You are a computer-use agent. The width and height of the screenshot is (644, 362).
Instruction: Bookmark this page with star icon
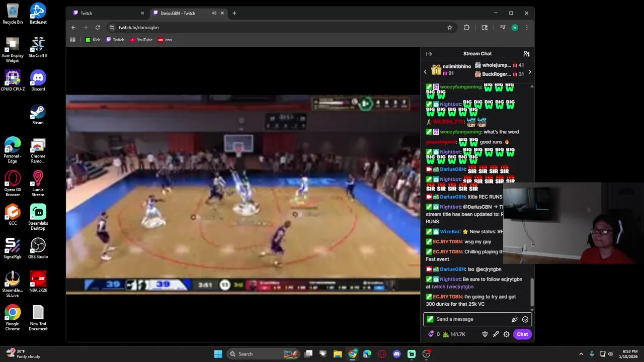450,28
